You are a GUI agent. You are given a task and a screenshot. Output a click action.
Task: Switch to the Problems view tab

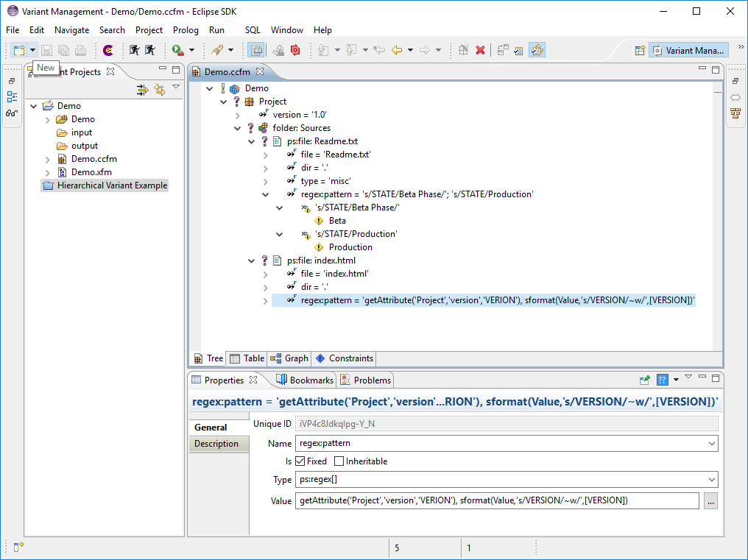click(x=365, y=380)
